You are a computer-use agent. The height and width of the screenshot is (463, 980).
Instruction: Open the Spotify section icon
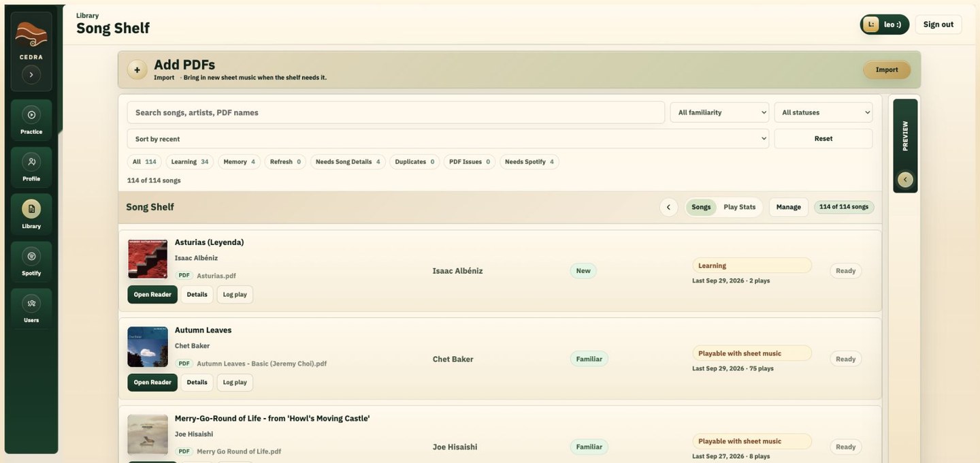pyautogui.click(x=31, y=256)
